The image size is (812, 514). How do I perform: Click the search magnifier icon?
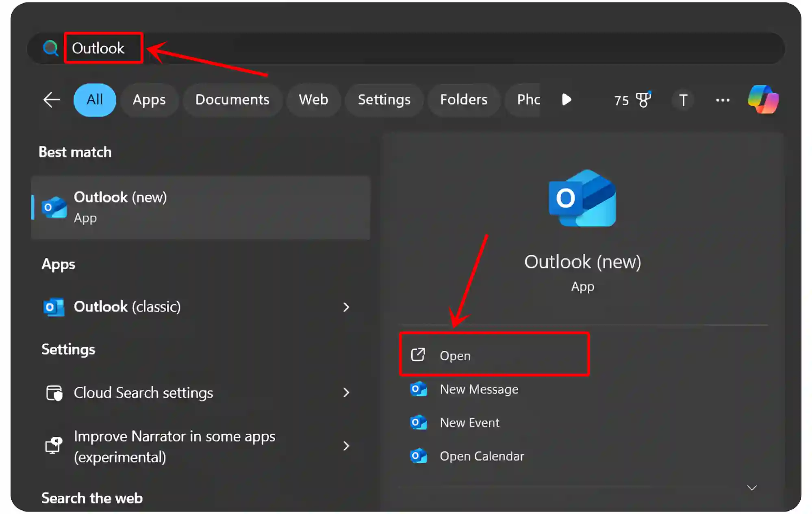click(x=50, y=48)
